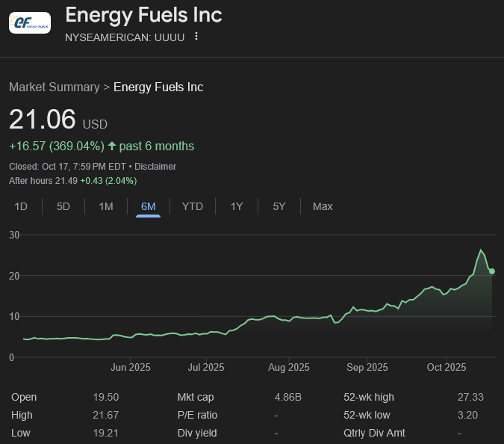The image size is (504, 444).
Task: Switch chart to YTD range
Action: 193,206
